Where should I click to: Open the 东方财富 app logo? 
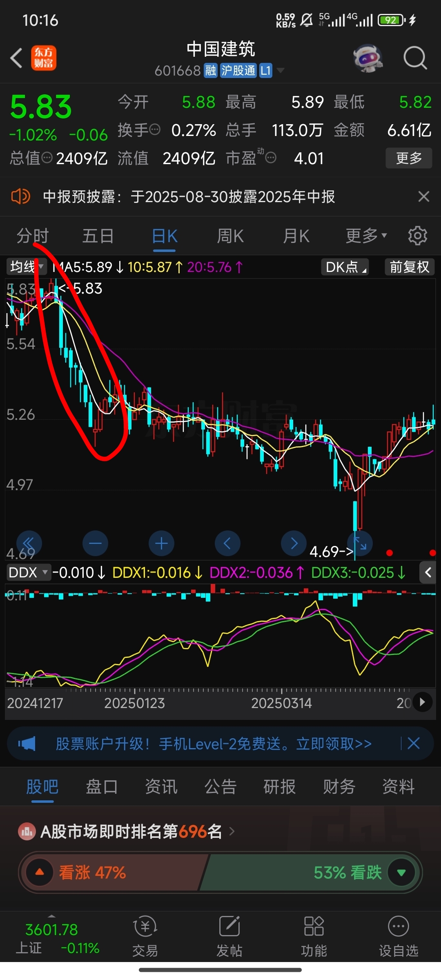point(44,58)
